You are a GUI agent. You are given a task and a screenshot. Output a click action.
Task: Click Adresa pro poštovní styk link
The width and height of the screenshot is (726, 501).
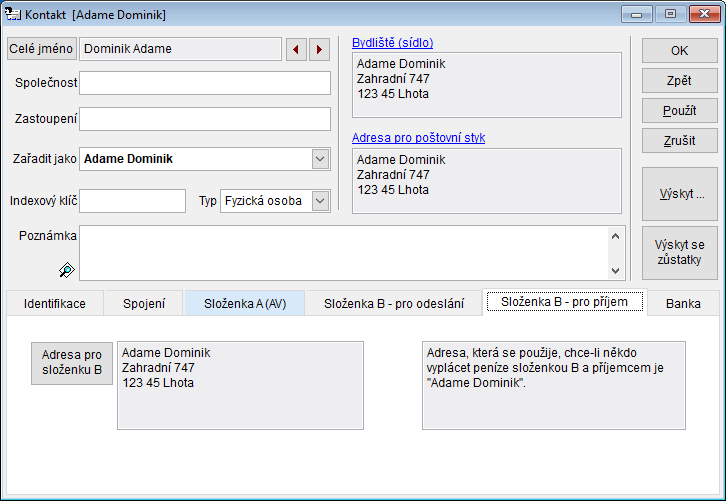tap(418, 138)
